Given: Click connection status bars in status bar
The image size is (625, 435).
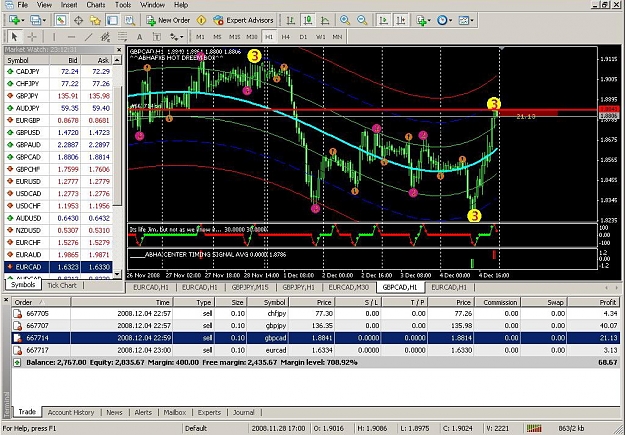Looking at the screenshot, I should 534,429.
